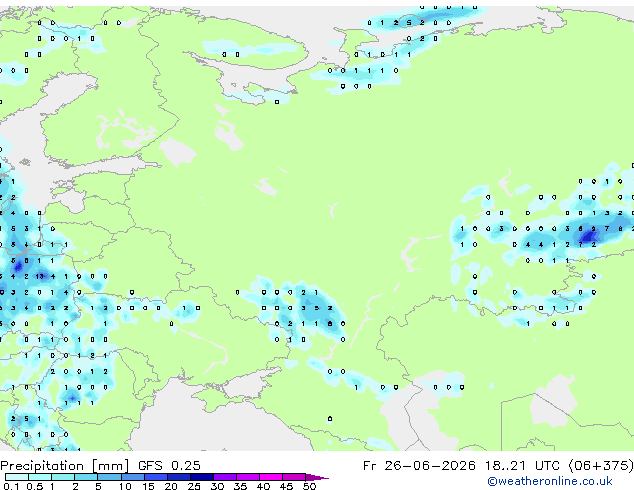Viewport: 634px width, 490px height.
Task: Click the legend scale label "40"
Action: click(263, 486)
